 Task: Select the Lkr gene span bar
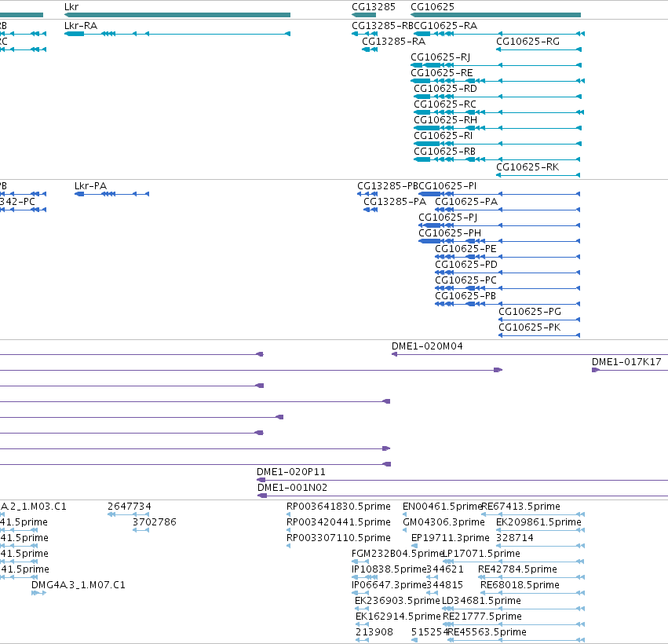177,15
